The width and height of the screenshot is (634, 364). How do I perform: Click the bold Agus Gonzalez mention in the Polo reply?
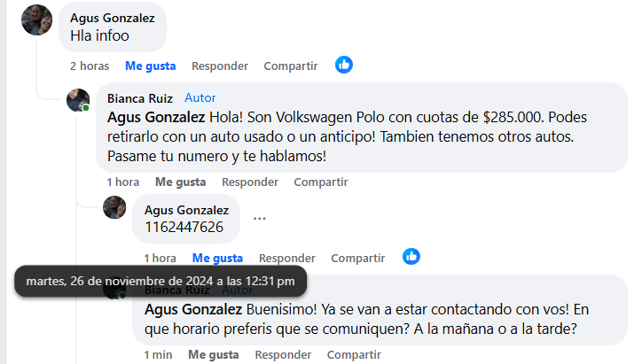coord(156,118)
